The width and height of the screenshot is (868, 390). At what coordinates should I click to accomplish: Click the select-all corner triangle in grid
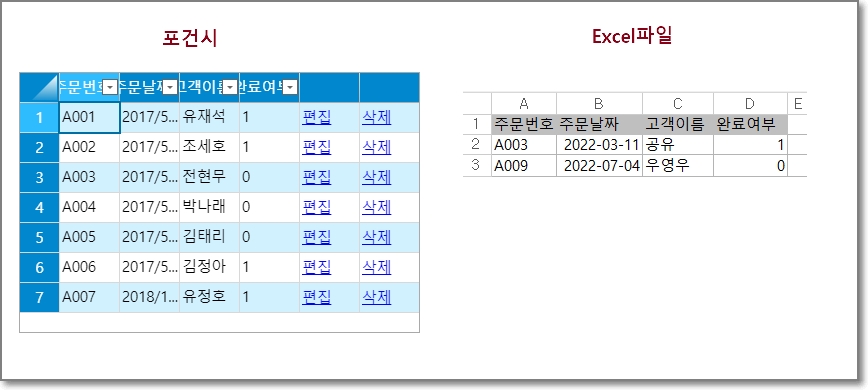pos(39,87)
